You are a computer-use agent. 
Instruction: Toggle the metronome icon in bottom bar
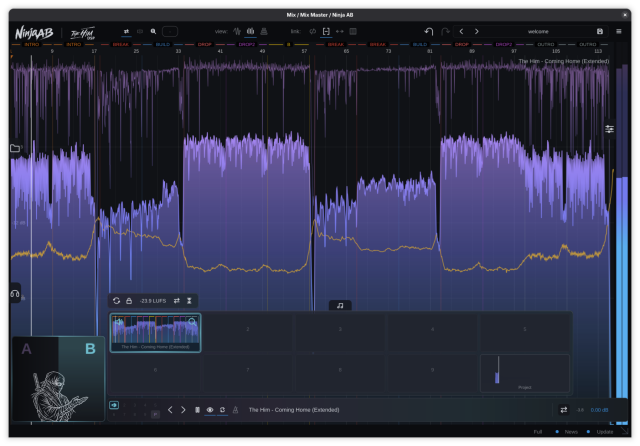click(236, 410)
